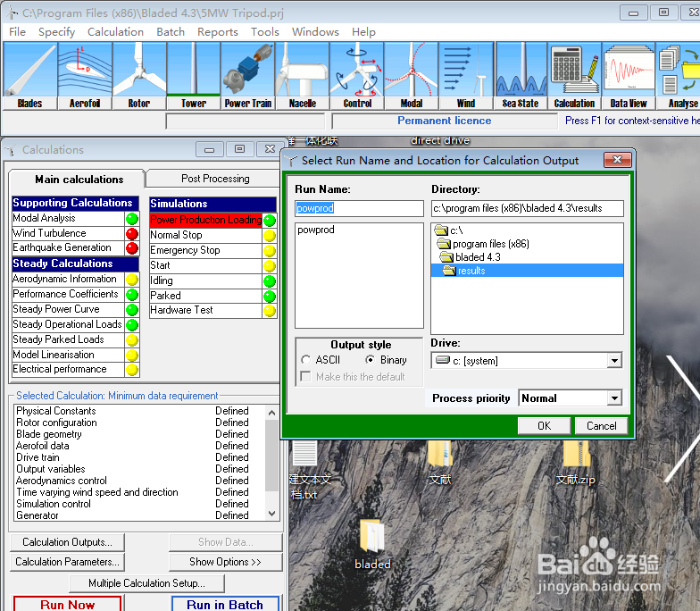Select the 'results' folder in directory tree
This screenshot has width=700, height=611.
click(527, 271)
